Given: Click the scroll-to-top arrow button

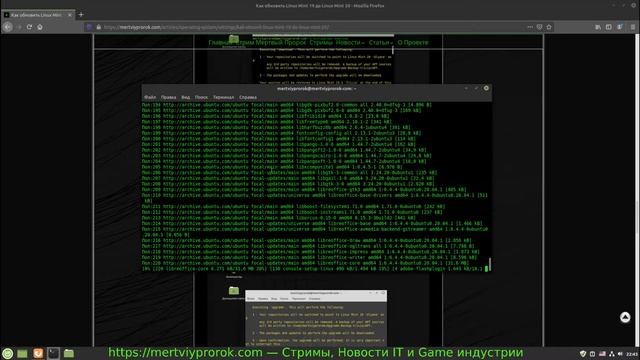Looking at the screenshot, I should coord(625,317).
